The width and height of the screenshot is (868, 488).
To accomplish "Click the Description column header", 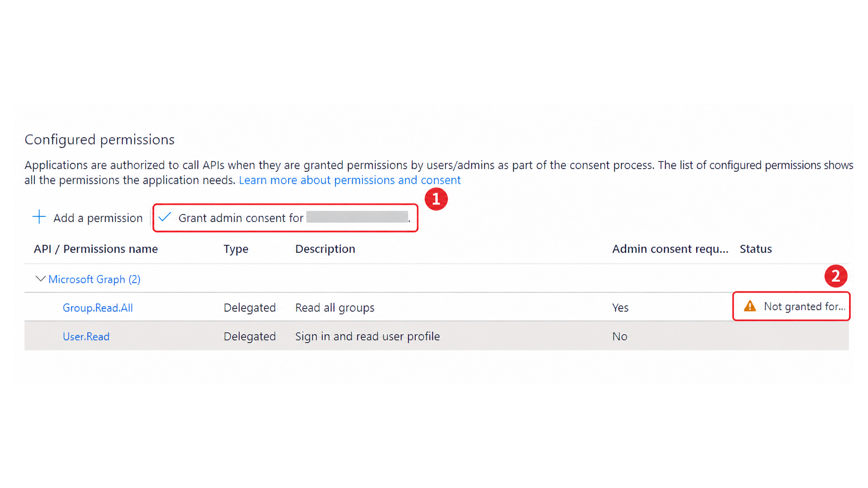I will [x=325, y=249].
